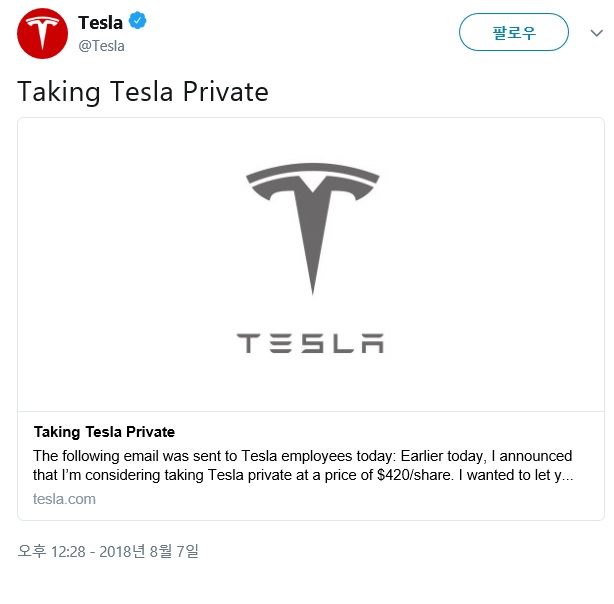Viewport: 614px width, 604px height.
Task: Open the link preview card image area
Action: (x=311, y=265)
